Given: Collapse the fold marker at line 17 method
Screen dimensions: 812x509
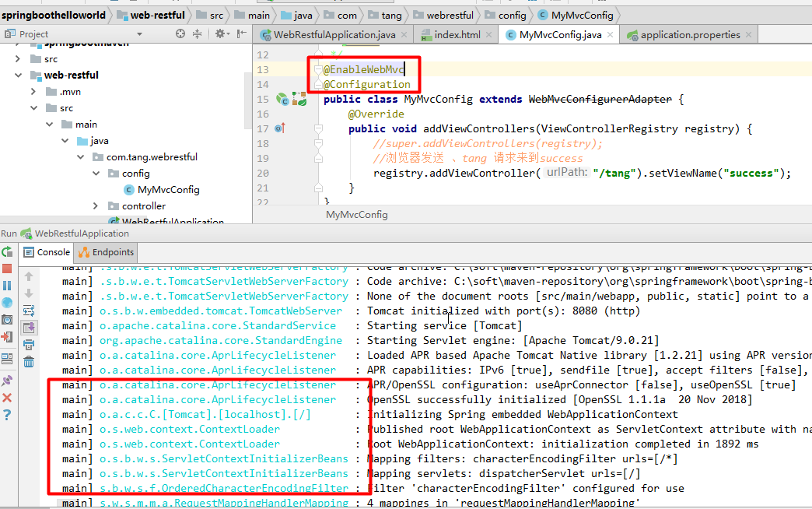Looking at the screenshot, I should coord(318,128).
